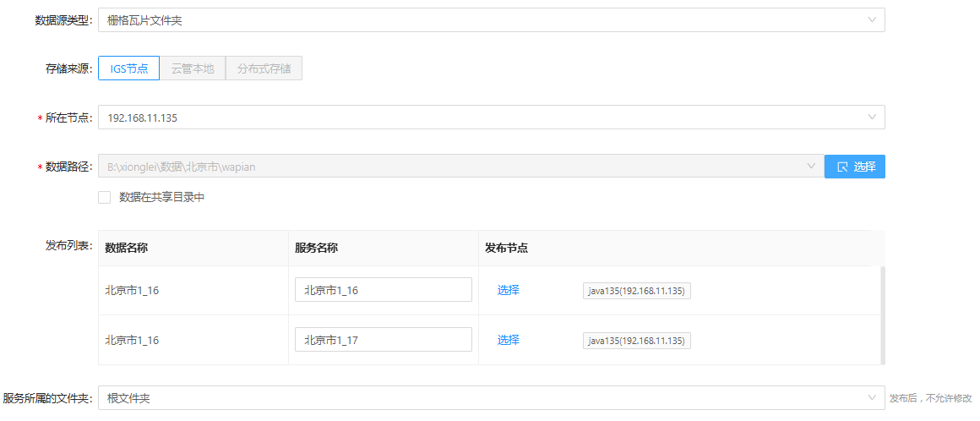Tick the 数据在共享目录中 checkbox
The width and height of the screenshot is (980, 421).
click(105, 198)
